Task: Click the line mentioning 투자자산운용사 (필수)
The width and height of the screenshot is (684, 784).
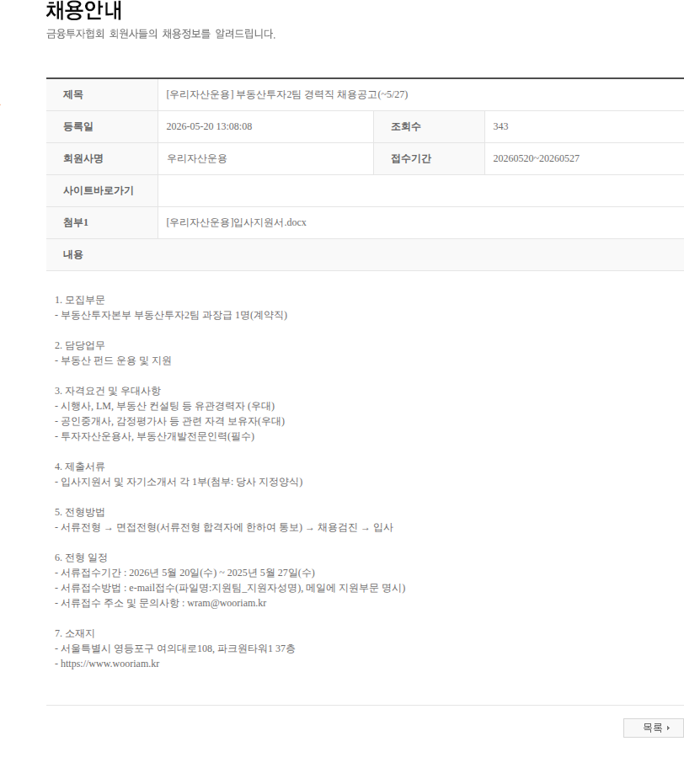Action: tap(154, 436)
